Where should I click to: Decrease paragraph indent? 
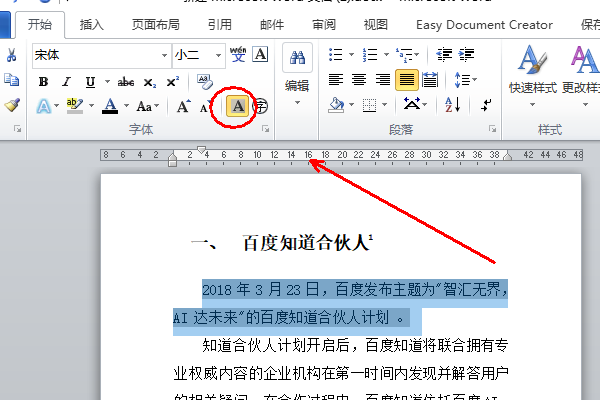coord(444,55)
